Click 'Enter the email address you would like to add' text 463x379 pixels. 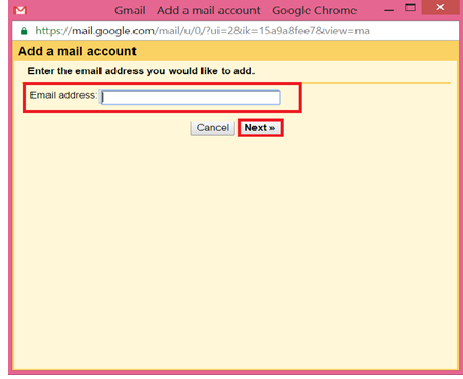pos(141,71)
